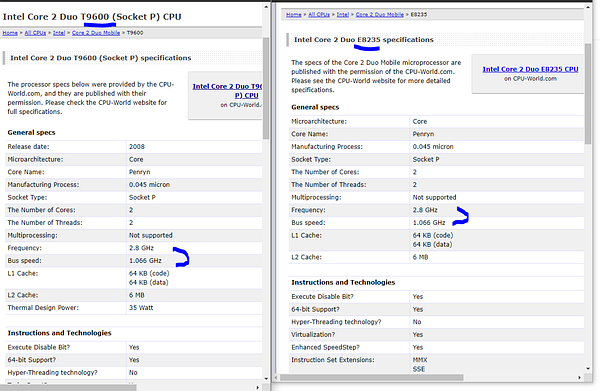Click horizontal scrollbar thumb in E8235 window
The height and width of the screenshot is (391, 600).
pyautogui.click(x=372, y=378)
